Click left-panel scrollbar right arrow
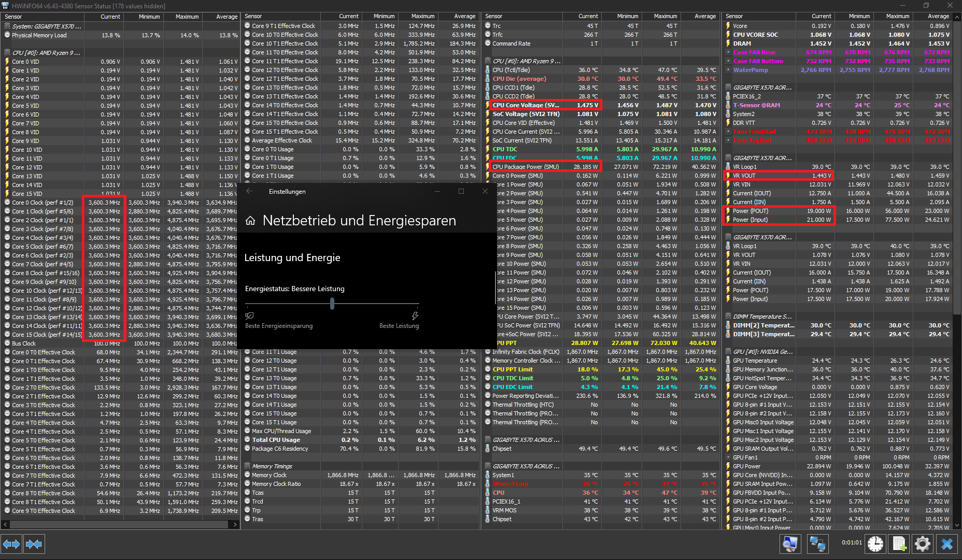 pos(235,524)
